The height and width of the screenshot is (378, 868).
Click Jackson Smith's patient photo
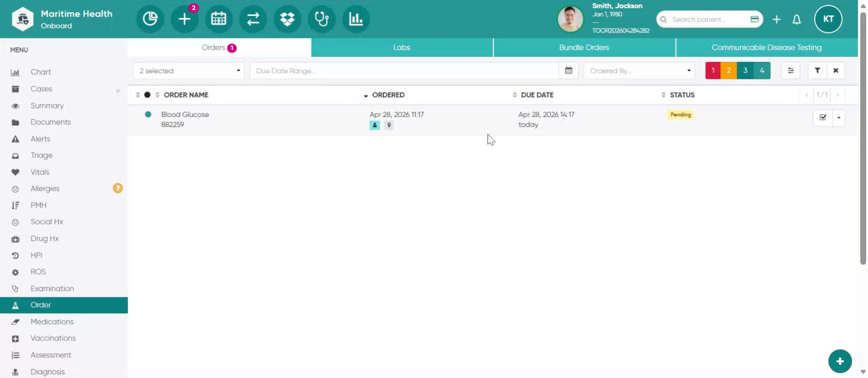(x=570, y=19)
